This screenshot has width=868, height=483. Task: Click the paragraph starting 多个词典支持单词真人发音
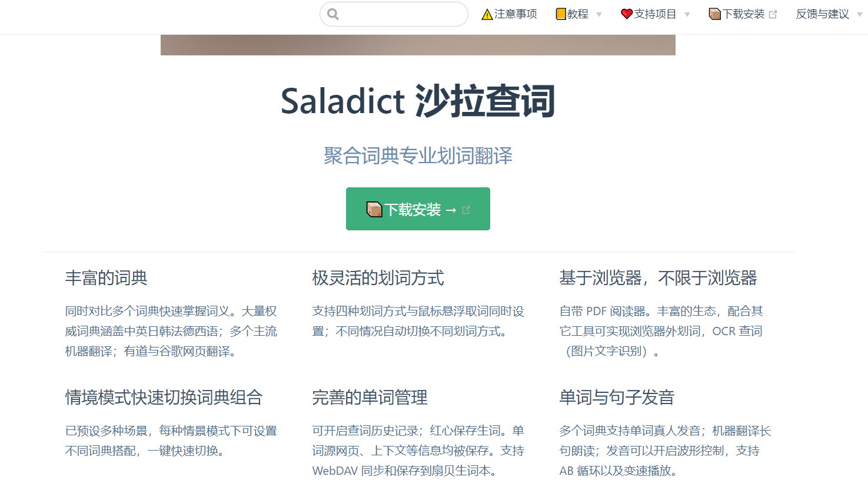tap(666, 451)
